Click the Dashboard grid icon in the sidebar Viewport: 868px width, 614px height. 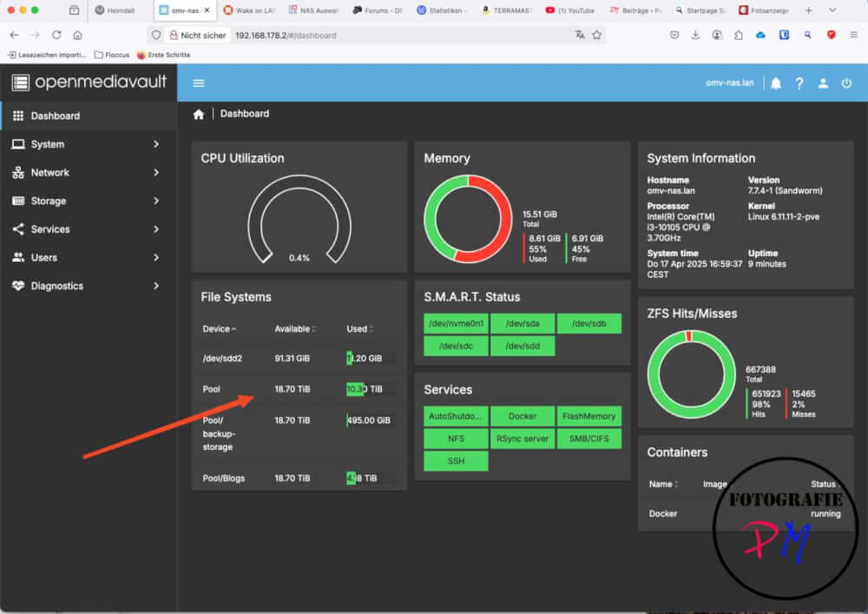pos(18,116)
